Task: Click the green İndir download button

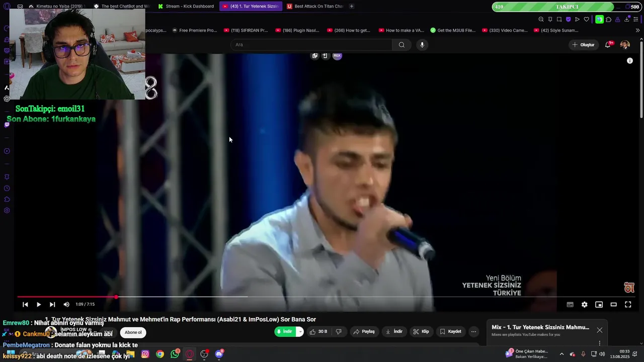Action: pos(285,331)
